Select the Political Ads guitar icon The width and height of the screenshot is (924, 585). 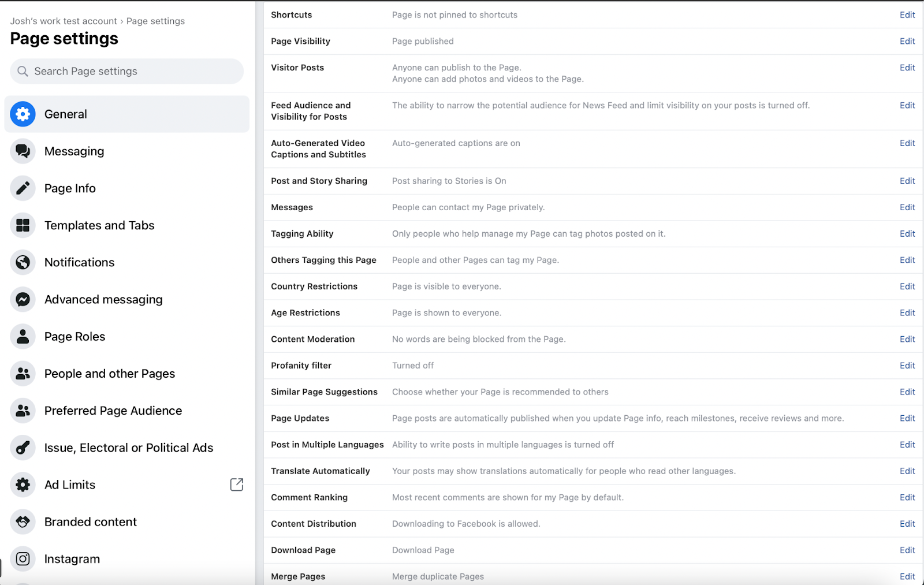pyautogui.click(x=23, y=448)
